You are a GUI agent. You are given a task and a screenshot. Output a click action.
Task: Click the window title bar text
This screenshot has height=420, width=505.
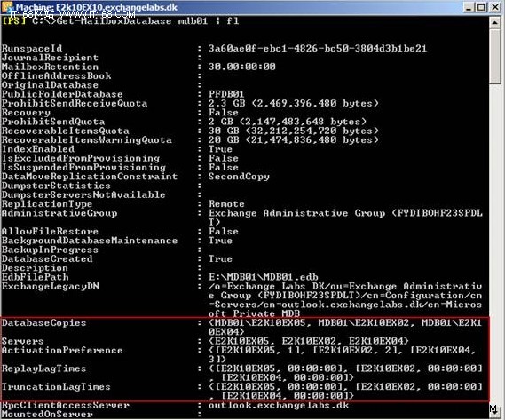[x=97, y=7]
